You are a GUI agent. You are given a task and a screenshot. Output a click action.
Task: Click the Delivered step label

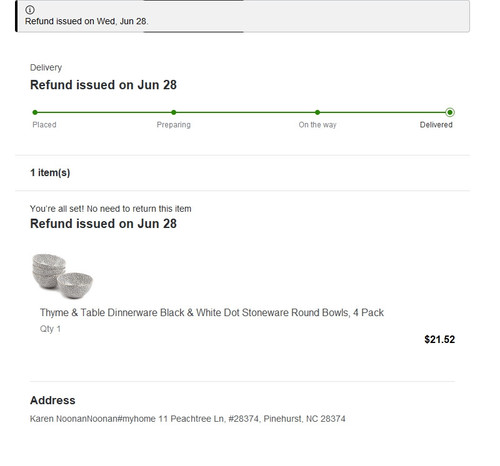click(436, 125)
